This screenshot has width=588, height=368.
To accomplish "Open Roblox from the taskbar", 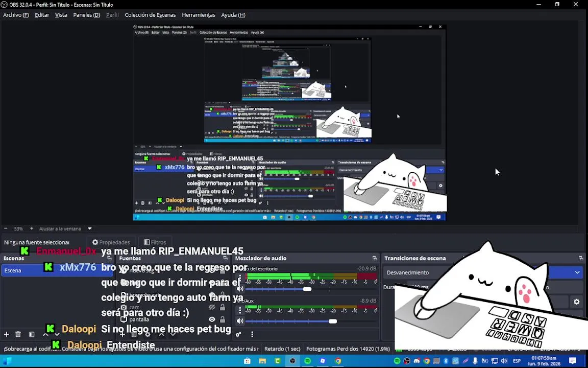I will [323, 361].
